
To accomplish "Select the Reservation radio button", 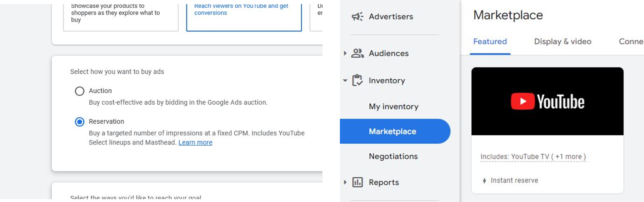I will point(80,122).
